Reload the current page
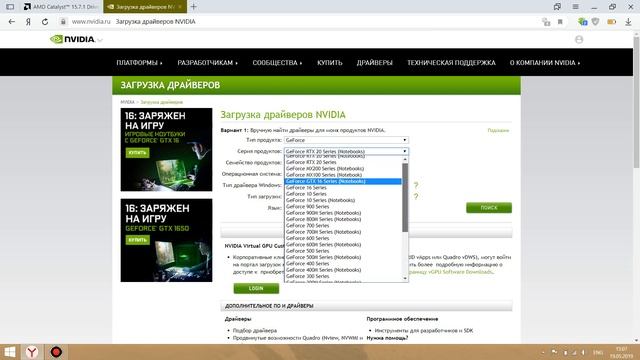 [45, 22]
